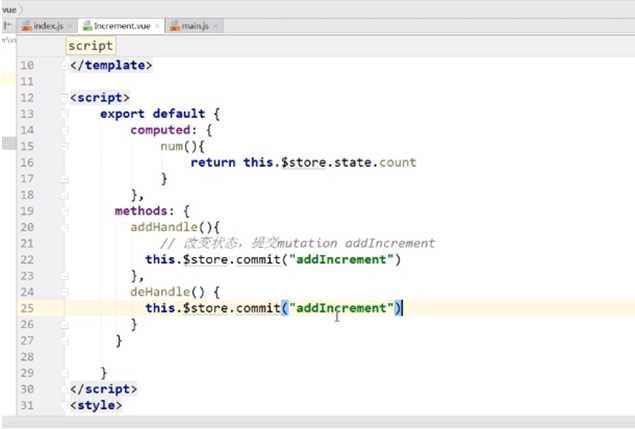Image resolution: width=635 pixels, height=429 pixels.
Task: Close the main.js tab
Action: click(x=215, y=27)
